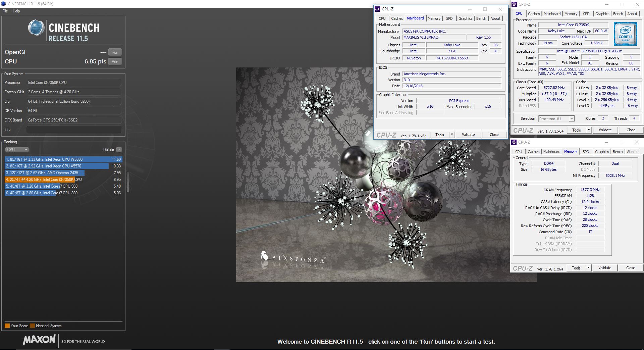Open Tools dropdown arrow in Memory CPU-Z window
Screen dimensions: 644x350
coord(588,268)
